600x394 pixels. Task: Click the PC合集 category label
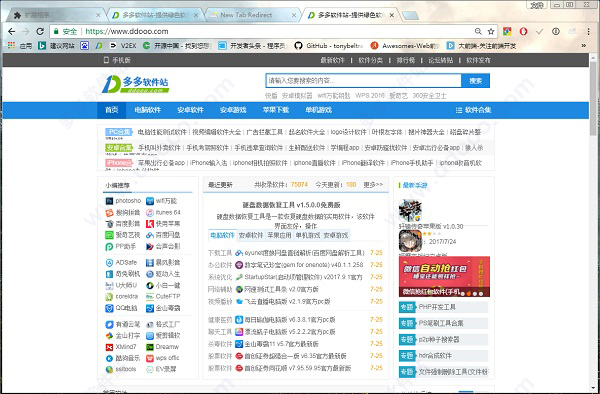(x=119, y=132)
